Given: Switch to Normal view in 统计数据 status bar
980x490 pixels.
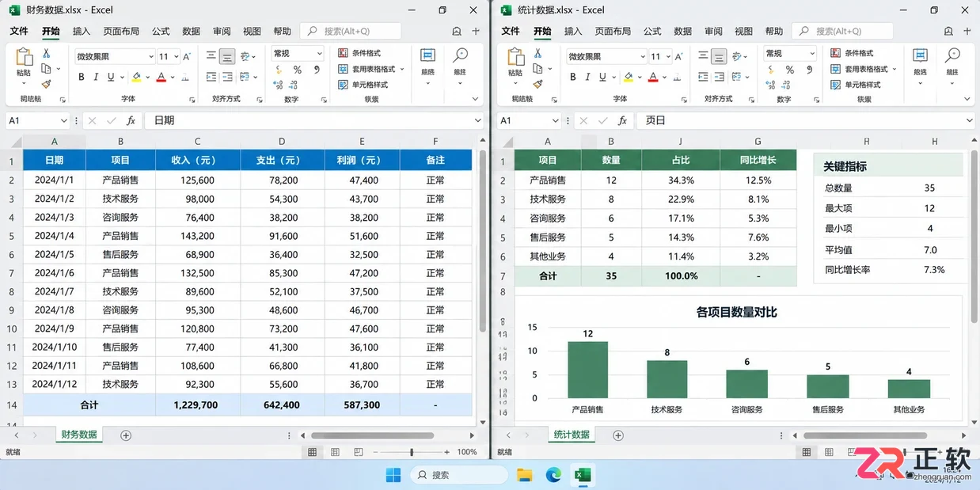Looking at the screenshot, I should (x=807, y=452).
